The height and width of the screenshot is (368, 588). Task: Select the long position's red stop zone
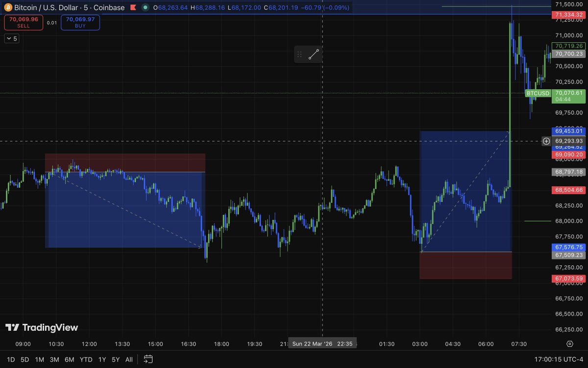(465, 265)
